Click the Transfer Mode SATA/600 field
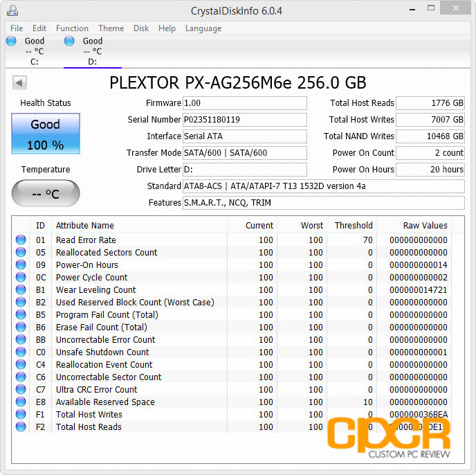This screenshot has width=476, height=475. (x=245, y=152)
